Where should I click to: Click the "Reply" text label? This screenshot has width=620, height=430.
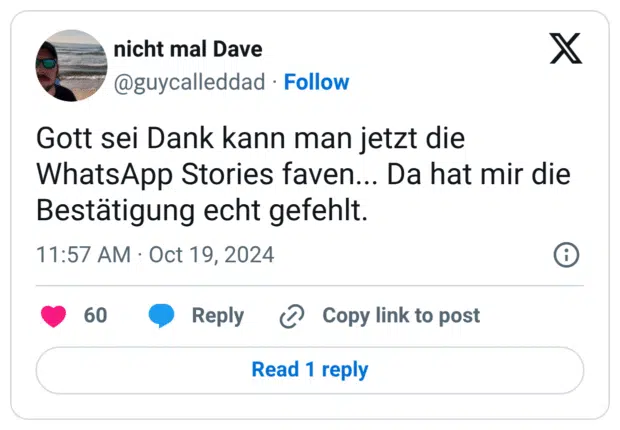click(218, 316)
